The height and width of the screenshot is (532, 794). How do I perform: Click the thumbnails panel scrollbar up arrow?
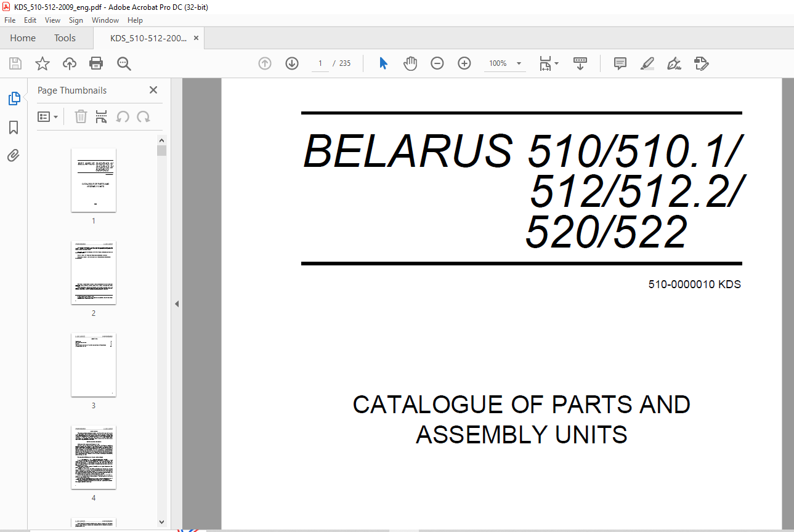(161, 140)
